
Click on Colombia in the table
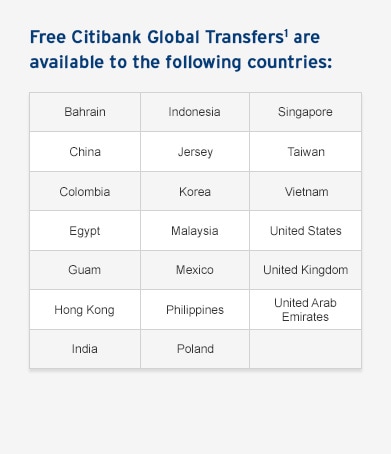pyautogui.click(x=85, y=191)
